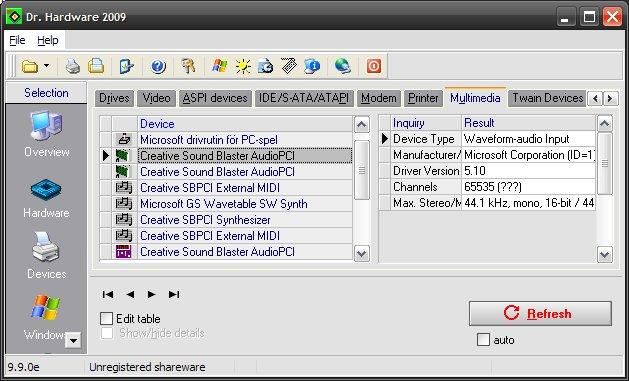Viewport: 629px width, 381px height.
Task: Switch to the ASPI devices tab
Action: tap(215, 98)
